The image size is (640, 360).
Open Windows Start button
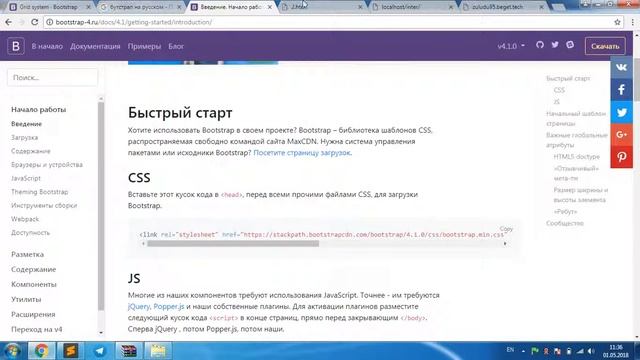(12, 351)
